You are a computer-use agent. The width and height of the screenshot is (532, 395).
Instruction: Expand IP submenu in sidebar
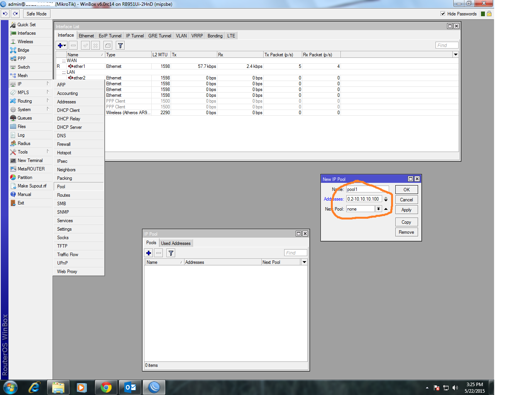[30, 84]
